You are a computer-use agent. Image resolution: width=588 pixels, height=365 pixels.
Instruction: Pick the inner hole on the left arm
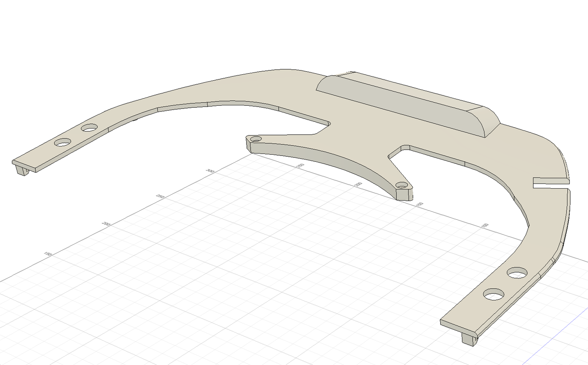(x=89, y=128)
